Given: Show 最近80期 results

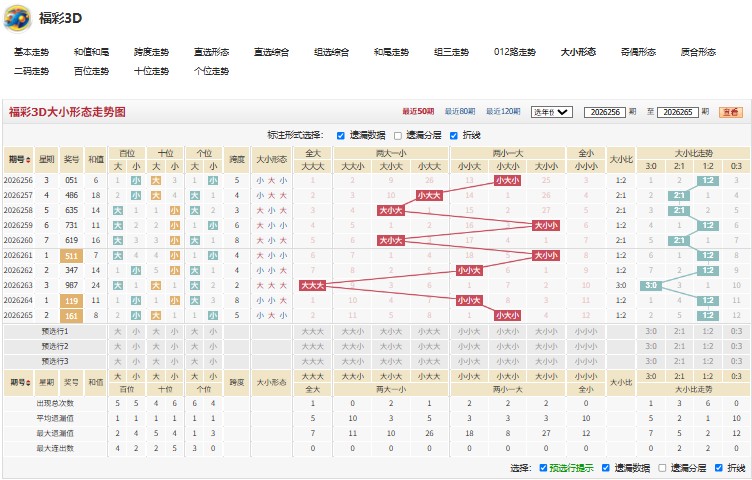Looking at the screenshot, I should click(459, 111).
